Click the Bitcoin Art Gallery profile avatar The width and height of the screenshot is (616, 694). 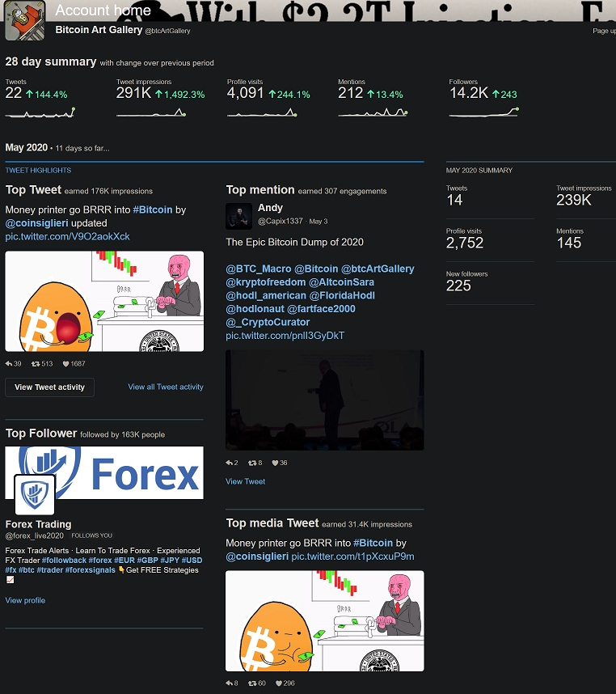tap(25, 20)
